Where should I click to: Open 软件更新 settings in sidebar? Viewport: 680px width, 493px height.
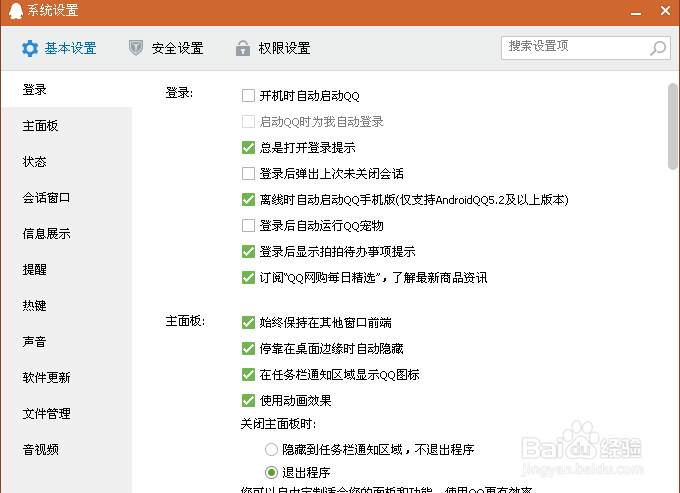tap(66, 378)
